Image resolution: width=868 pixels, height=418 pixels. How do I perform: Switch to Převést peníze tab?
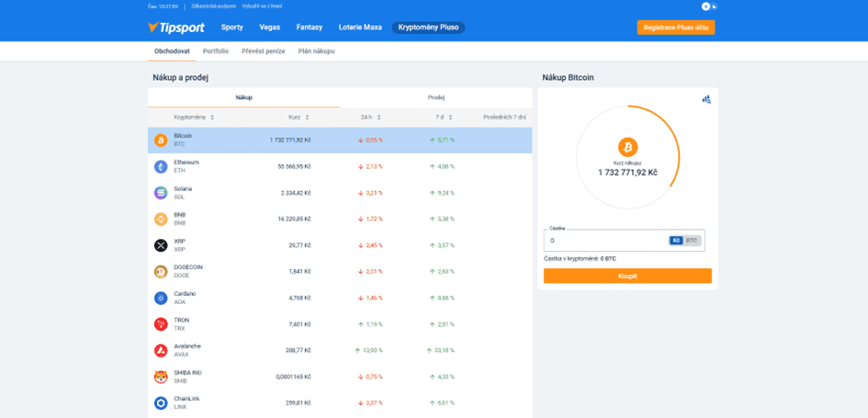coord(264,51)
